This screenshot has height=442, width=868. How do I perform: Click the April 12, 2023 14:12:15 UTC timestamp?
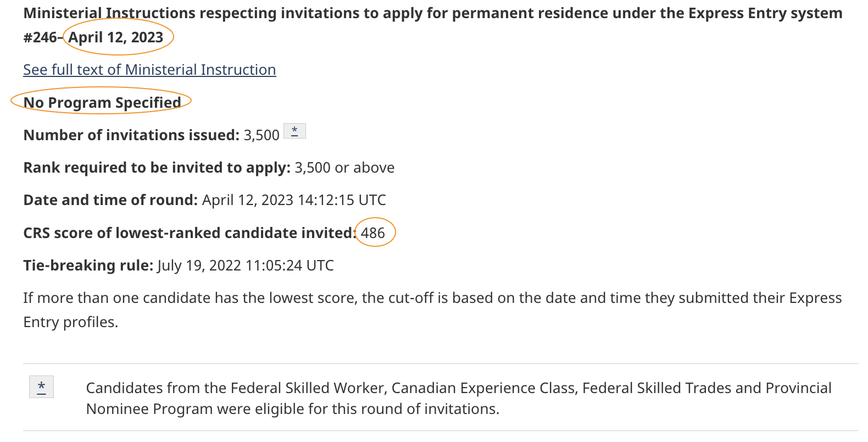click(x=294, y=200)
